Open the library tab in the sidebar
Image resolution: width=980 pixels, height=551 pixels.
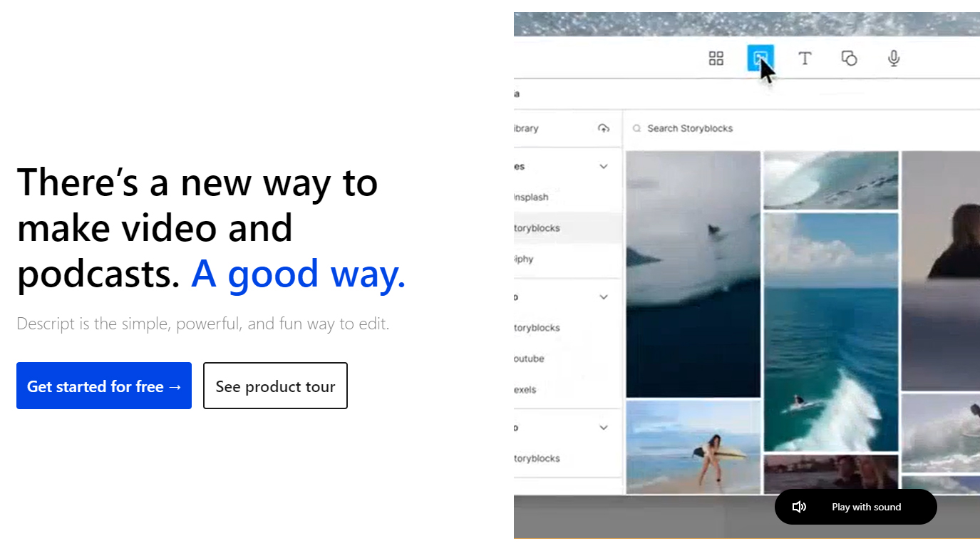pyautogui.click(x=527, y=128)
